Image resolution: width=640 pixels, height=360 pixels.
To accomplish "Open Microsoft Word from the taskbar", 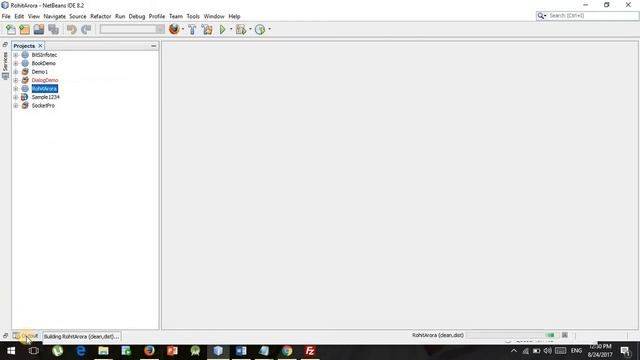I will pyautogui.click(x=241, y=351).
